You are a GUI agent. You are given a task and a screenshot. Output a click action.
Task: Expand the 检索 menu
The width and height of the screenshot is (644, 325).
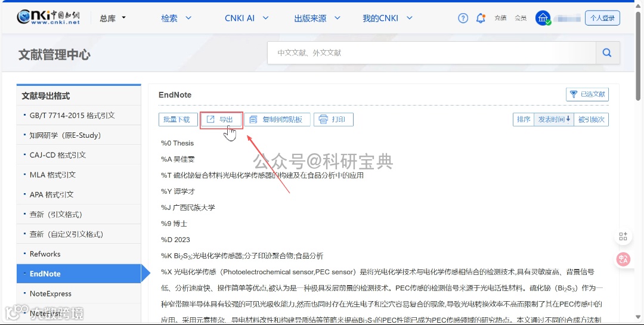coord(176,18)
